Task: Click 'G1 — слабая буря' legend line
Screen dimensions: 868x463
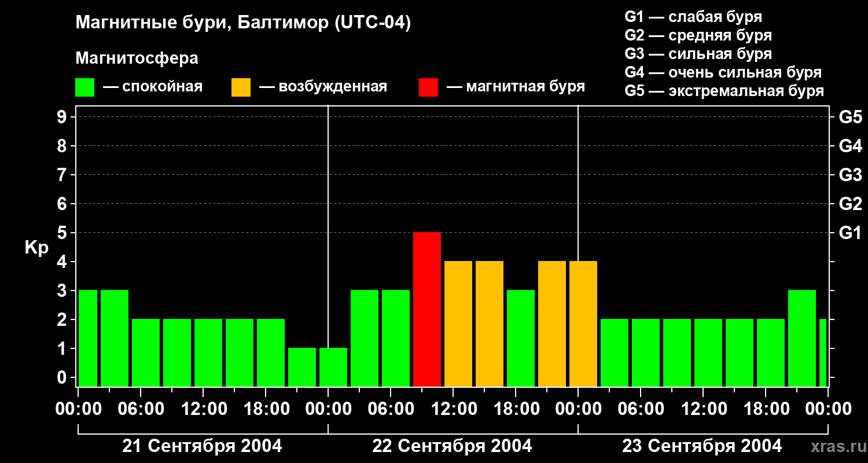Action: pos(693,17)
